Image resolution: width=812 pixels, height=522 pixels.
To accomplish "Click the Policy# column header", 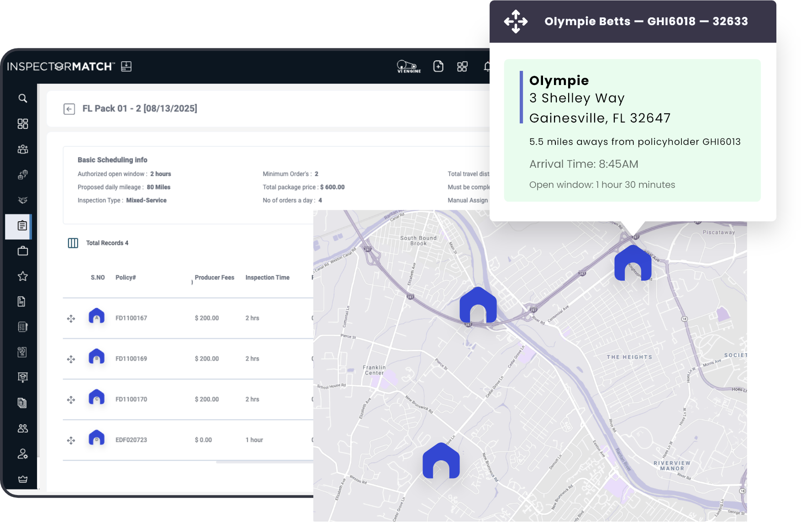I will (x=126, y=277).
